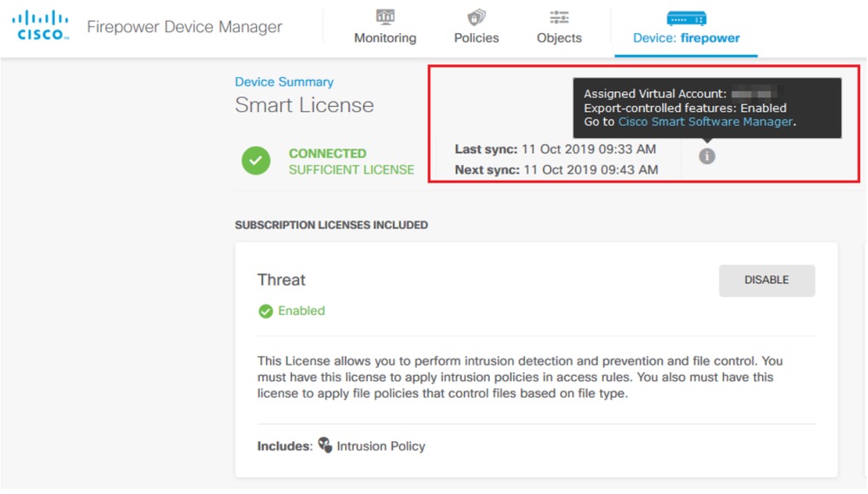Click the Intrusion Policy text label
This screenshot has height=494, width=868.
(x=381, y=446)
